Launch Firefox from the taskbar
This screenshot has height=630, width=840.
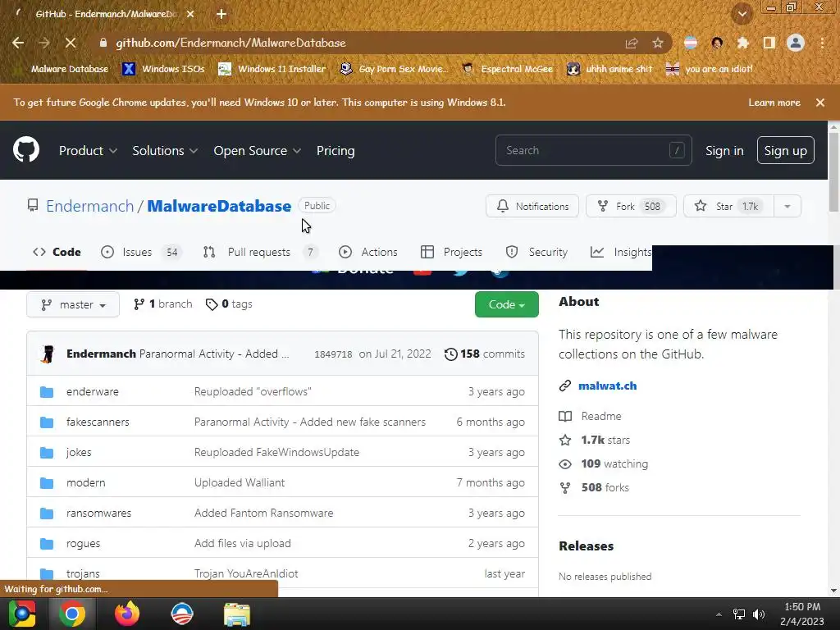(127, 614)
